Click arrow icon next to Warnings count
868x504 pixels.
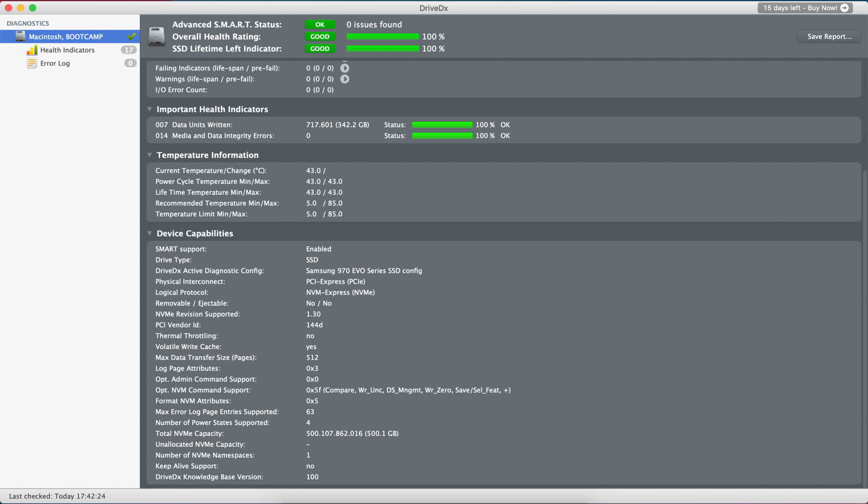pyautogui.click(x=345, y=79)
